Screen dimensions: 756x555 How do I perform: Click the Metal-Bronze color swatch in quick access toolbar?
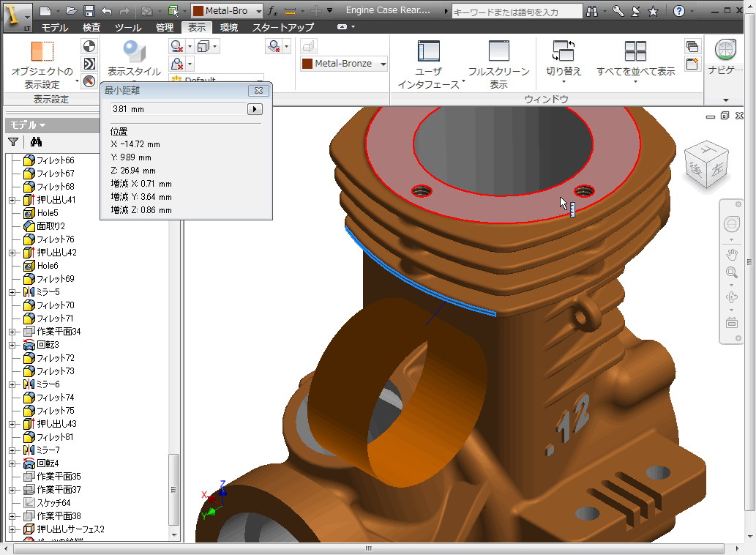pos(198,11)
